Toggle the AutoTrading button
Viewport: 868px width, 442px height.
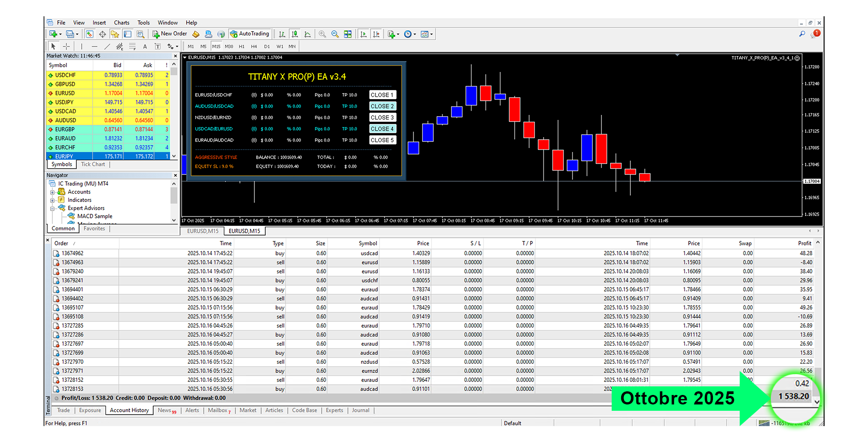pos(250,34)
